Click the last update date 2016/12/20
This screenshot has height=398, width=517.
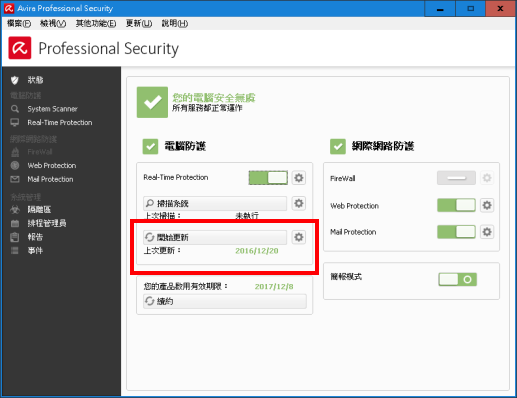257,251
